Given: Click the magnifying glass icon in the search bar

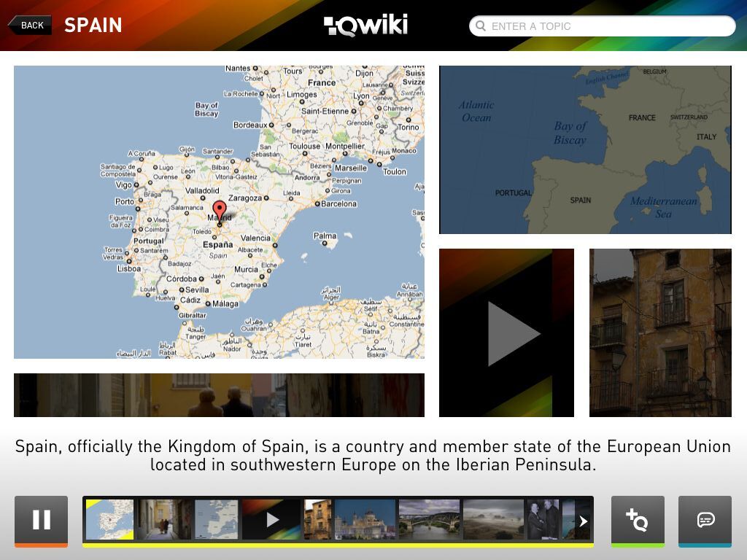Looking at the screenshot, I should click(x=481, y=26).
